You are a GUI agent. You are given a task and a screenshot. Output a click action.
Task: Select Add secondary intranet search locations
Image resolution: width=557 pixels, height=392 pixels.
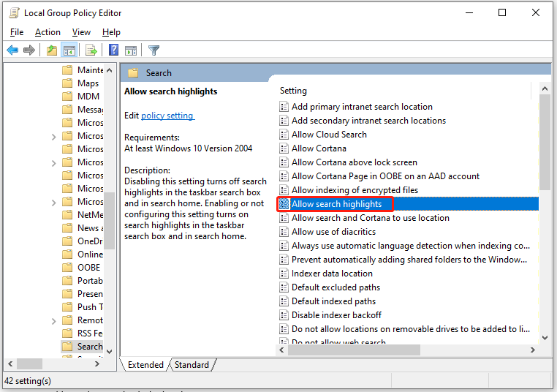coord(368,121)
